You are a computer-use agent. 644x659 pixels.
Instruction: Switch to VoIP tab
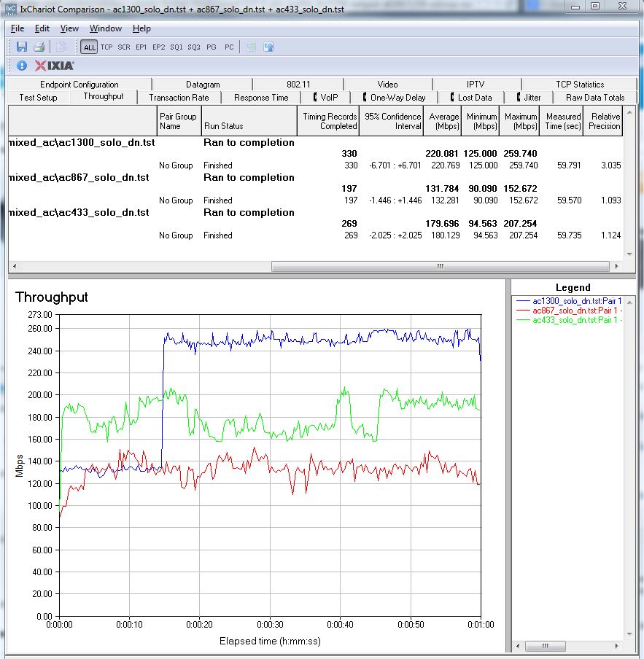[x=326, y=98]
